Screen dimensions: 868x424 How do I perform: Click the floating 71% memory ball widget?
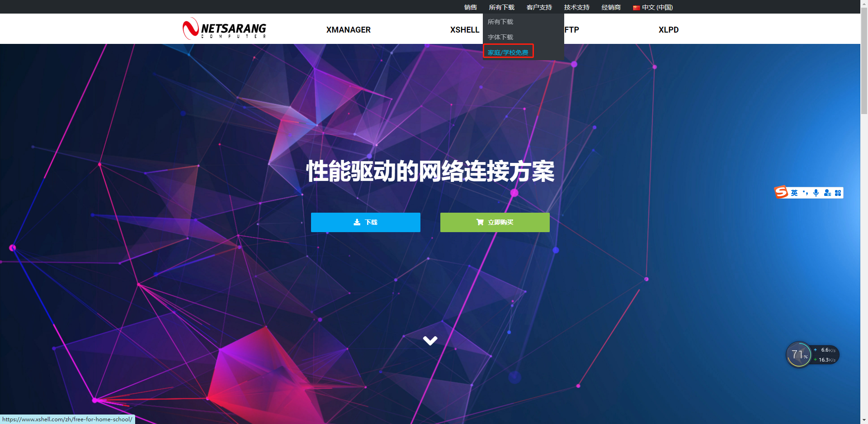pyautogui.click(x=800, y=354)
